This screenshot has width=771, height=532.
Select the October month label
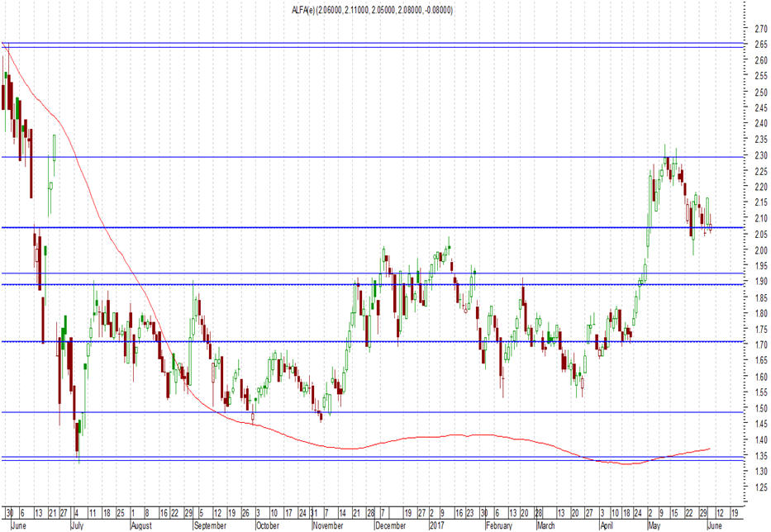[x=268, y=525]
